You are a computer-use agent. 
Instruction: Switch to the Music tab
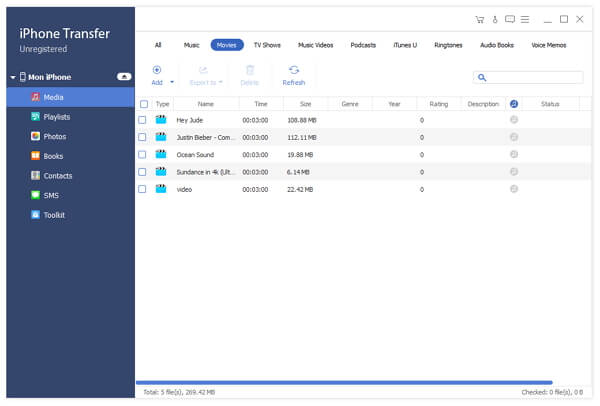tap(192, 45)
